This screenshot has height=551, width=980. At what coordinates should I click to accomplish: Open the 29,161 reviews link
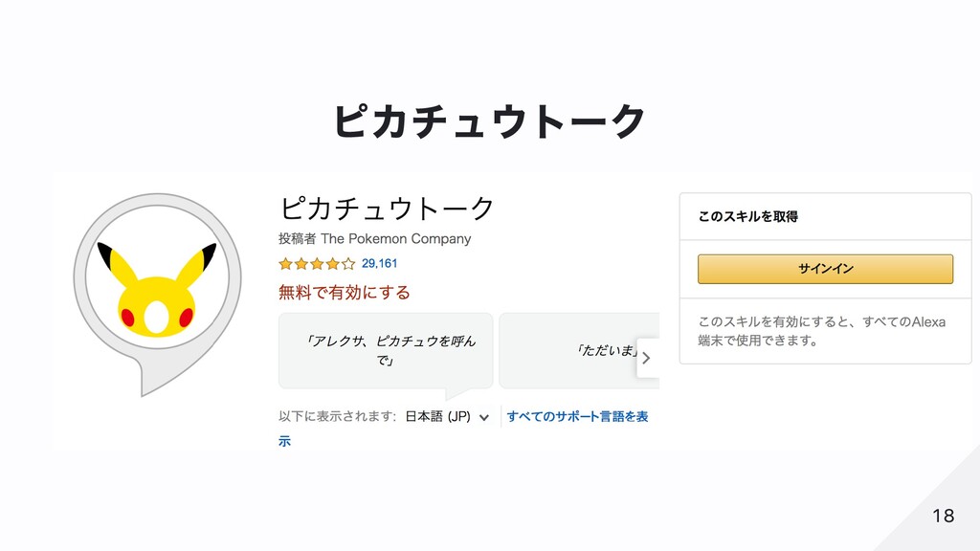point(379,263)
